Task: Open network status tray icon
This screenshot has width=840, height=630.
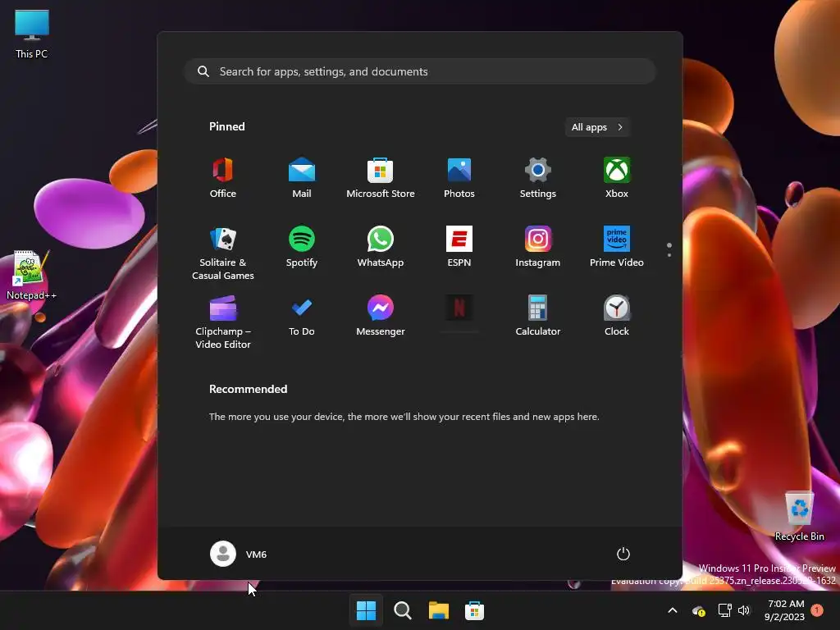Action: click(x=725, y=610)
